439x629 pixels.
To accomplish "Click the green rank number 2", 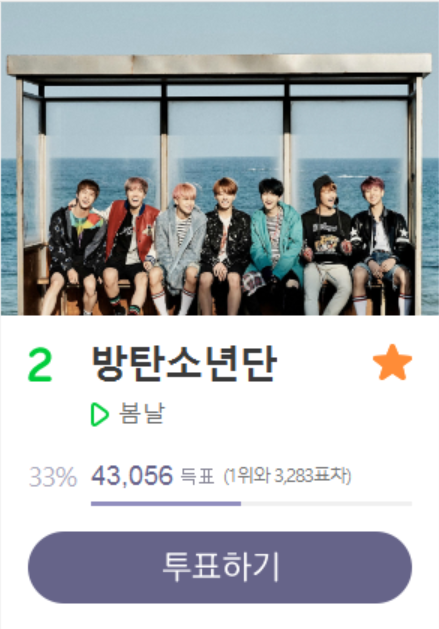I will (x=40, y=364).
